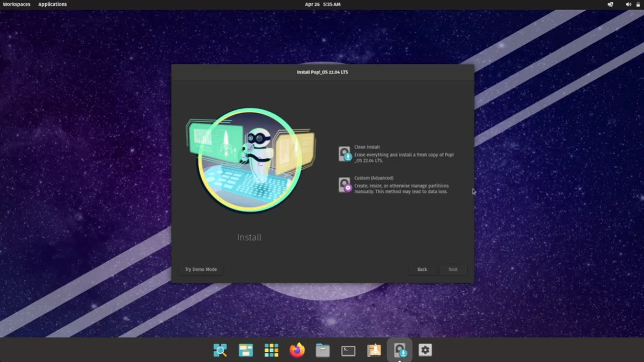Click the Pop!_OS installer dock icon
Image resolution: width=644 pixels, height=362 pixels.
pyautogui.click(x=400, y=351)
